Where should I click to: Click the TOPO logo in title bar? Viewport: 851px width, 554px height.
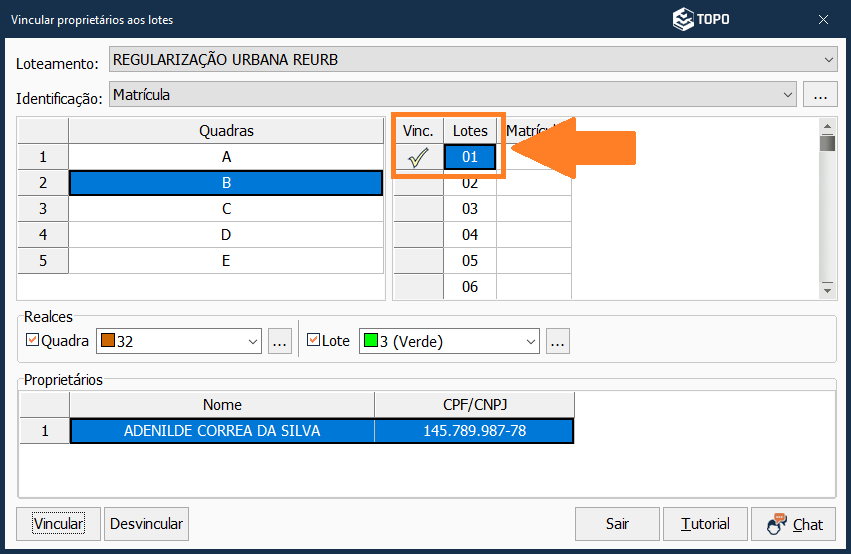point(700,19)
